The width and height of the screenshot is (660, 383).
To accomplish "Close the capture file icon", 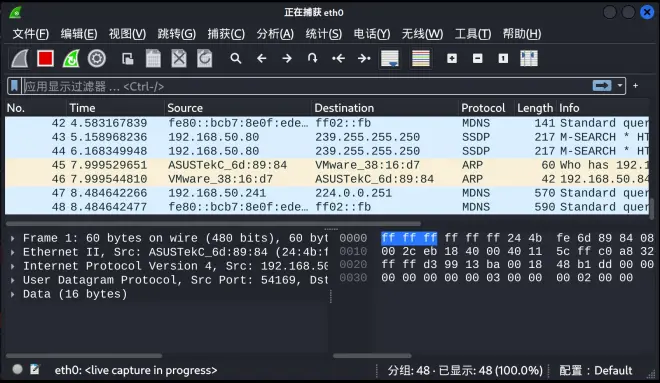I will point(179,59).
